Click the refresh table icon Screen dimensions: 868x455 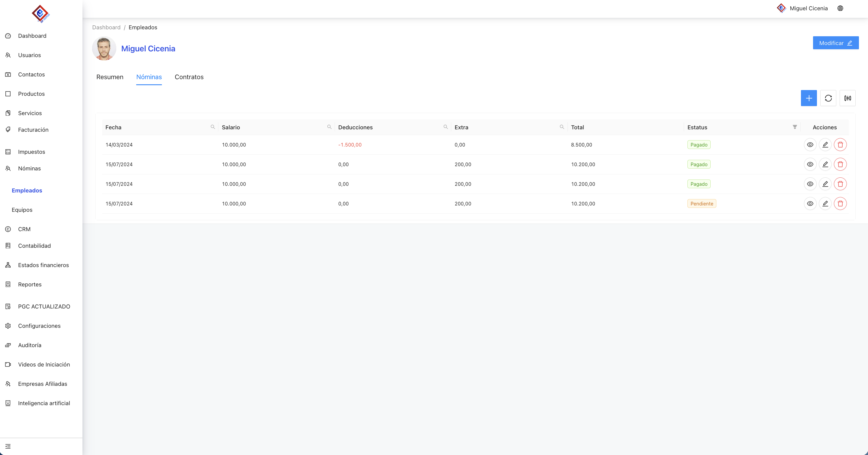(828, 98)
